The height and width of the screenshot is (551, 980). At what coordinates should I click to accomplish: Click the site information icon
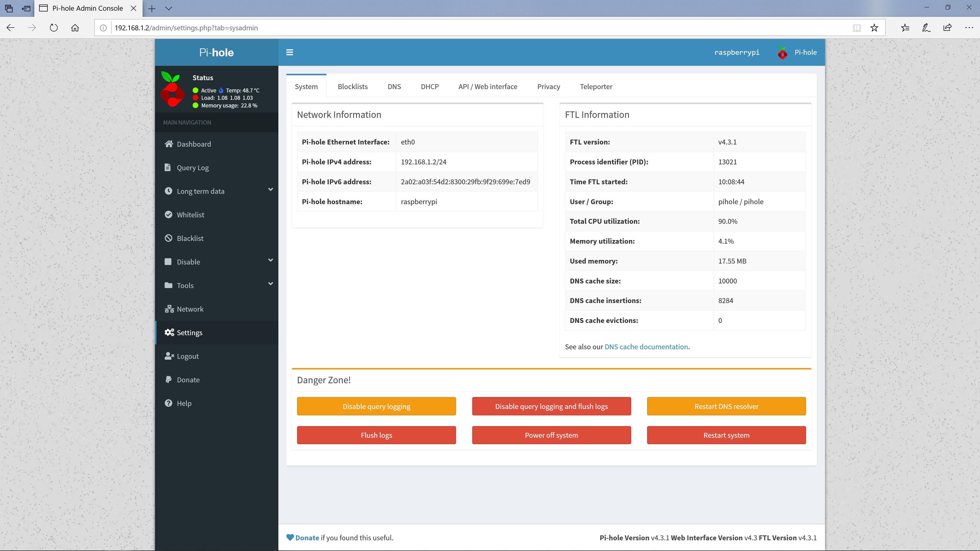(103, 28)
